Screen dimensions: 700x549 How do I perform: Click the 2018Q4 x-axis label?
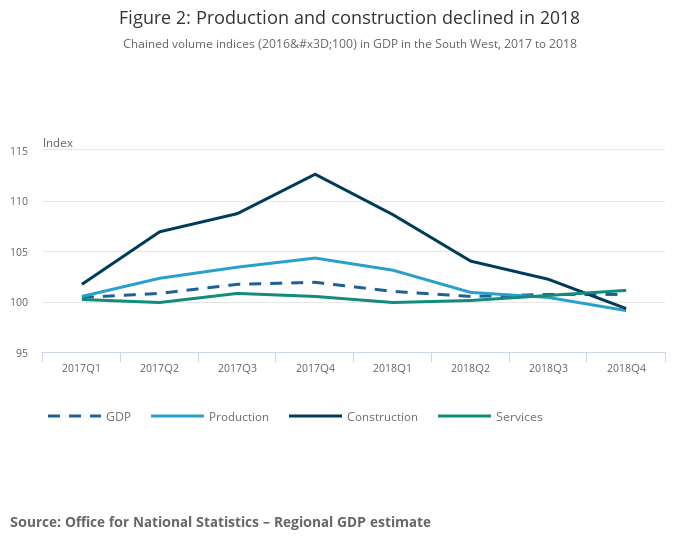[626, 368]
